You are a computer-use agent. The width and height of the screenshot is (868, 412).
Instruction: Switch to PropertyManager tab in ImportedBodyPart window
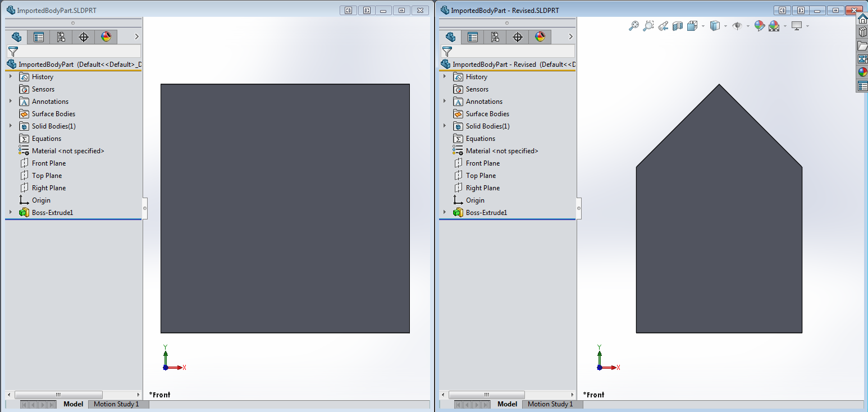[39, 37]
